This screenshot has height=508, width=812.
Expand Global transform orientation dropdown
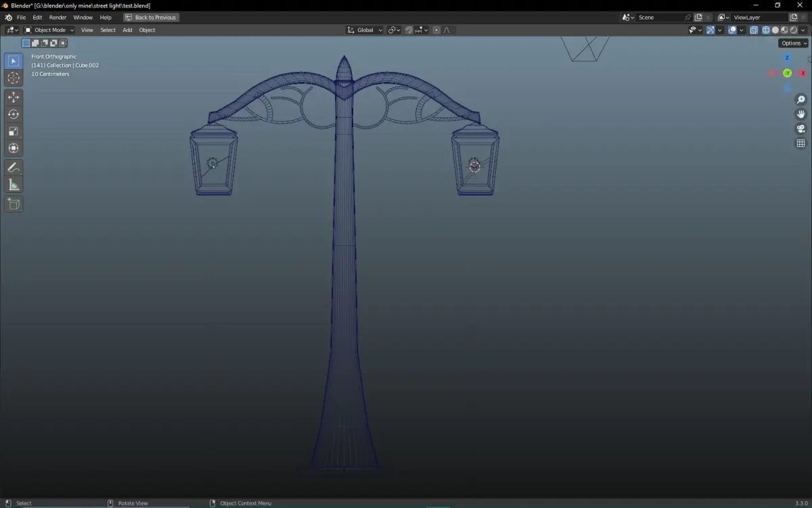pyautogui.click(x=365, y=30)
